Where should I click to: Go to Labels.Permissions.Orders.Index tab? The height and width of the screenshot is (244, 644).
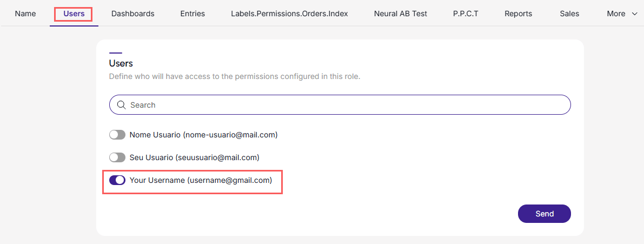click(x=289, y=14)
